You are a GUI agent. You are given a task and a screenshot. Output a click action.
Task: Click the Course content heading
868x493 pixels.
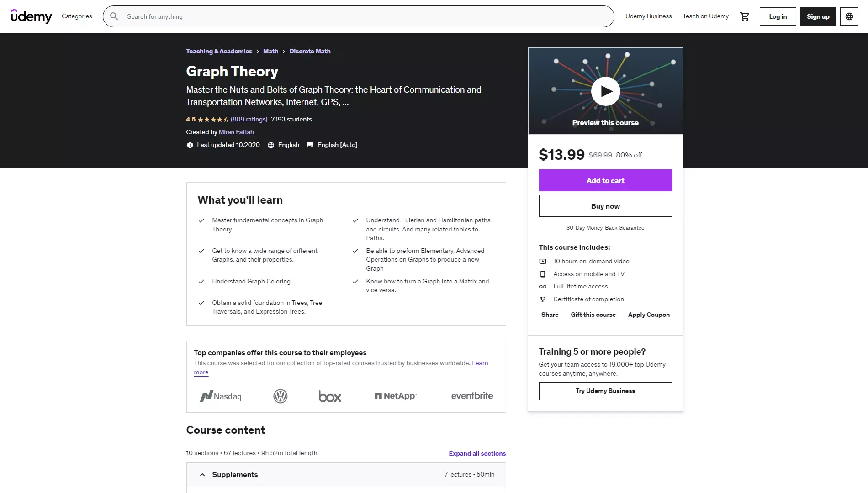tap(225, 430)
